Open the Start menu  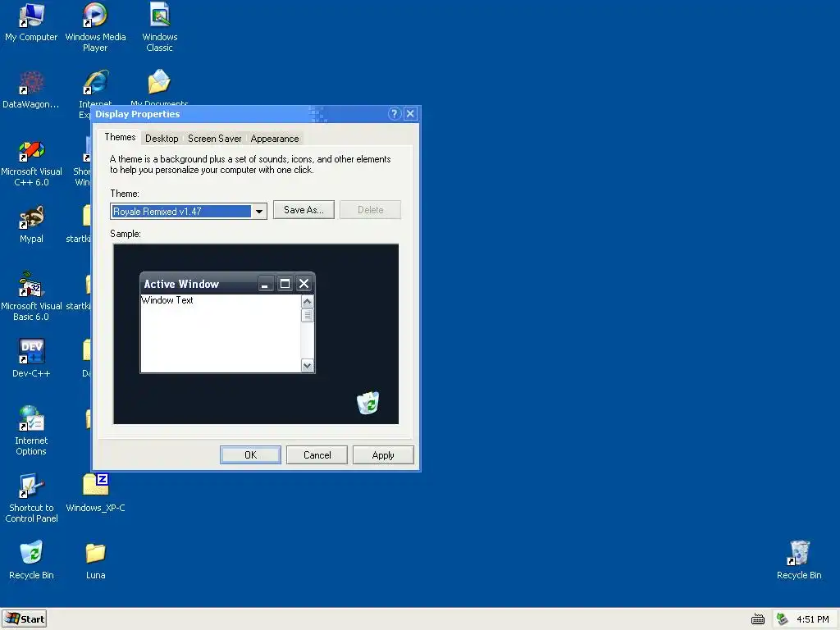coord(24,619)
